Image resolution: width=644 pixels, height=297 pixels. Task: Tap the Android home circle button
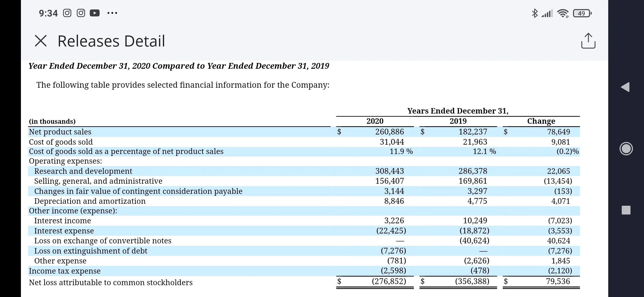tap(626, 148)
